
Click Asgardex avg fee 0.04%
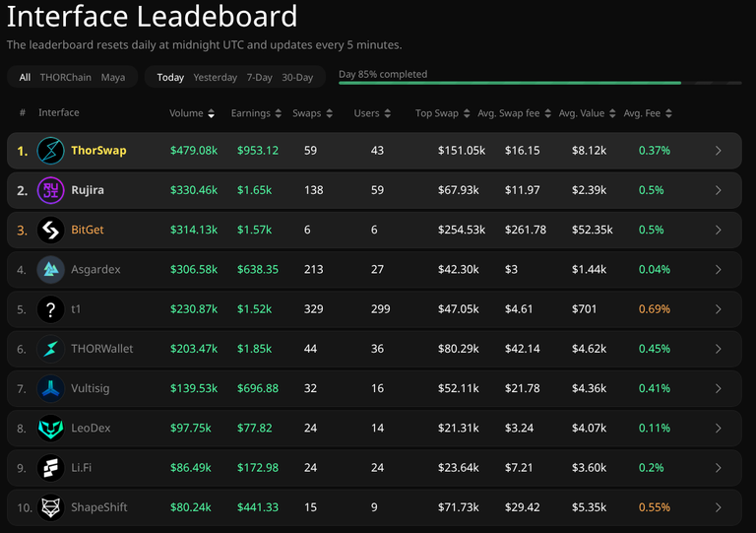click(655, 270)
